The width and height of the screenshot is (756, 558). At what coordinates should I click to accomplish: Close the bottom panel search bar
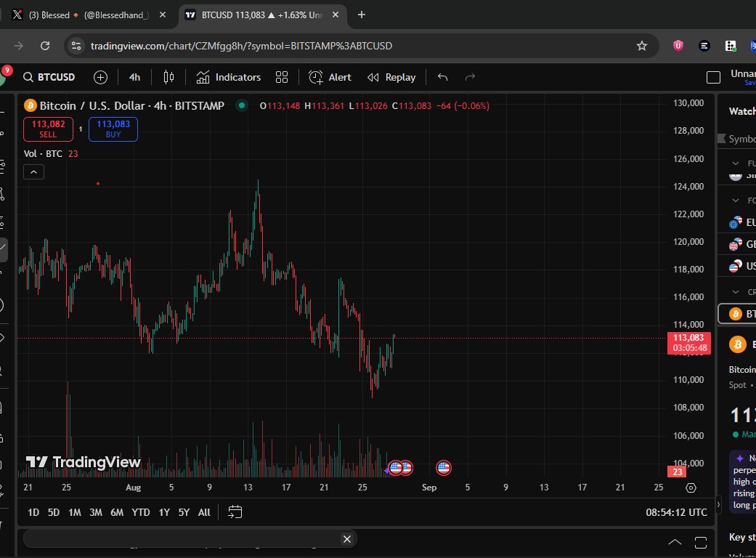pos(346,539)
